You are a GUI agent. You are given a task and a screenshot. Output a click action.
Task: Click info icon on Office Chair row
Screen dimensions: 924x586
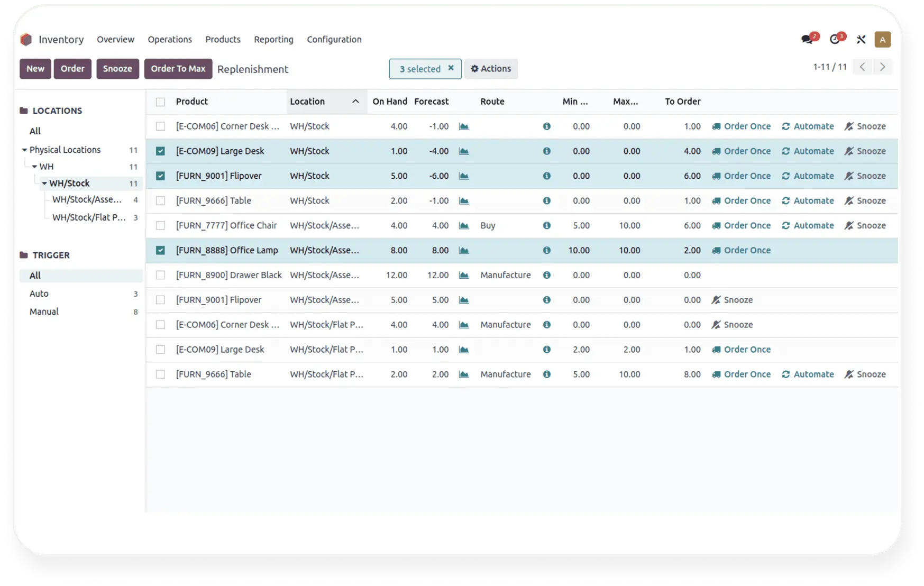click(546, 225)
